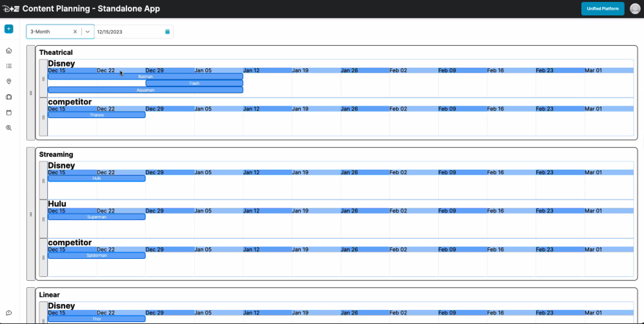
Task: Click the Linear section title
Action: [x=49, y=295]
